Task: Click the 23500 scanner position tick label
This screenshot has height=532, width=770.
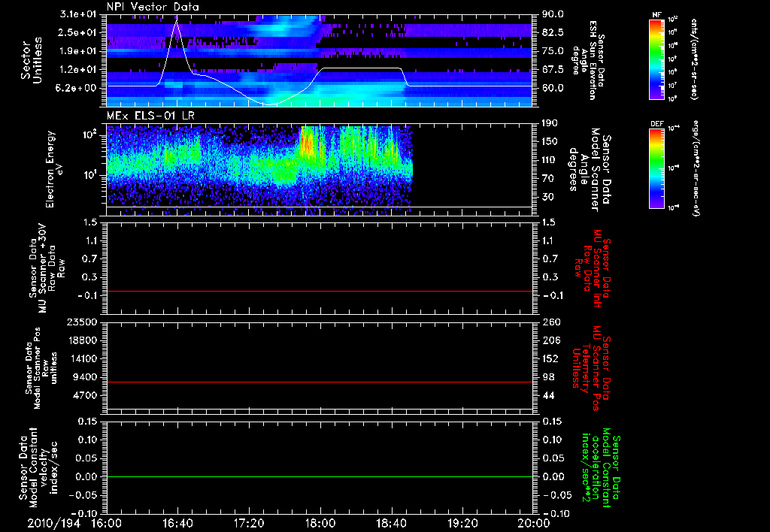Action: click(x=83, y=322)
